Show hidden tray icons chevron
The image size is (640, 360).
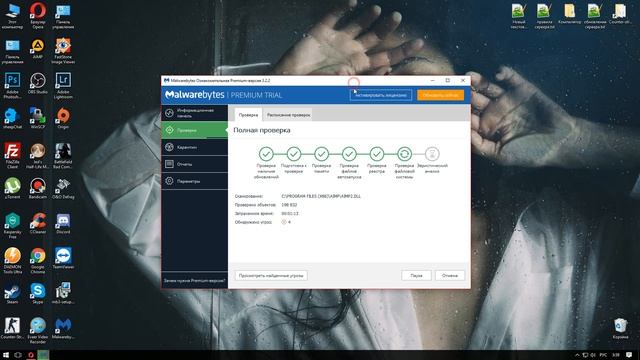click(x=577, y=355)
